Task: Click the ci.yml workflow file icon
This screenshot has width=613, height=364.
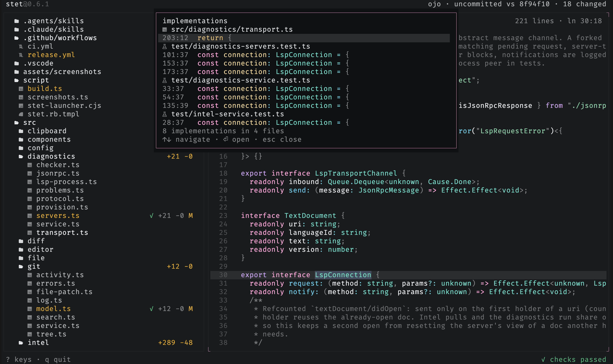Action: (x=21, y=47)
